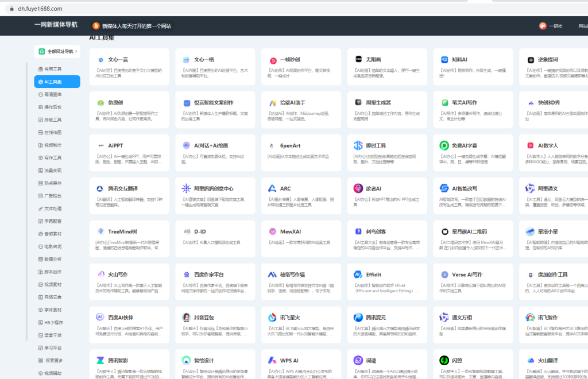588x379 pixels.
Task: Click the 腾讯交互翻译 icon
Action: click(100, 188)
